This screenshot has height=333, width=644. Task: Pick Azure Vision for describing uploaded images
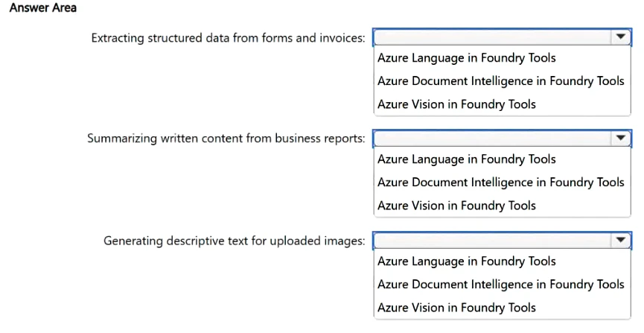pyautogui.click(x=456, y=308)
